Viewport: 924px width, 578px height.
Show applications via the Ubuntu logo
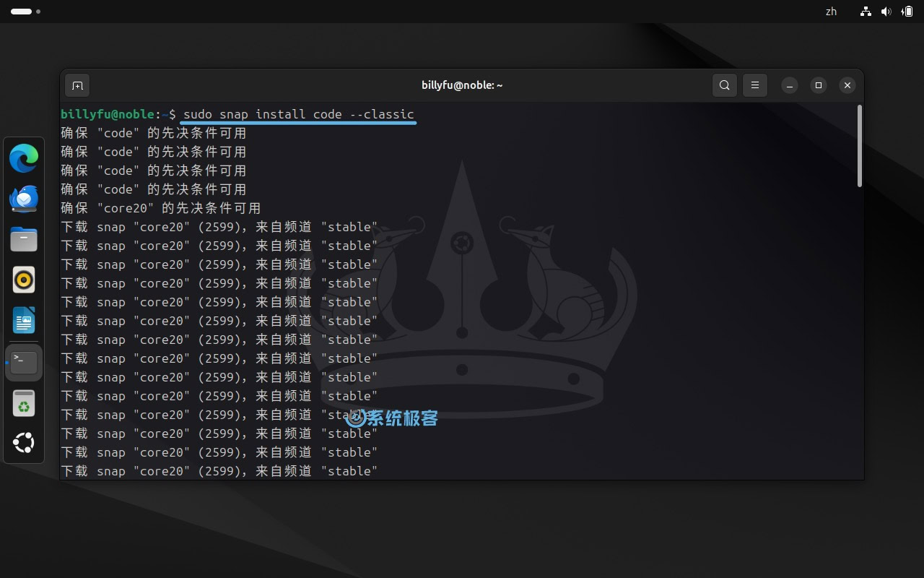pos(24,443)
